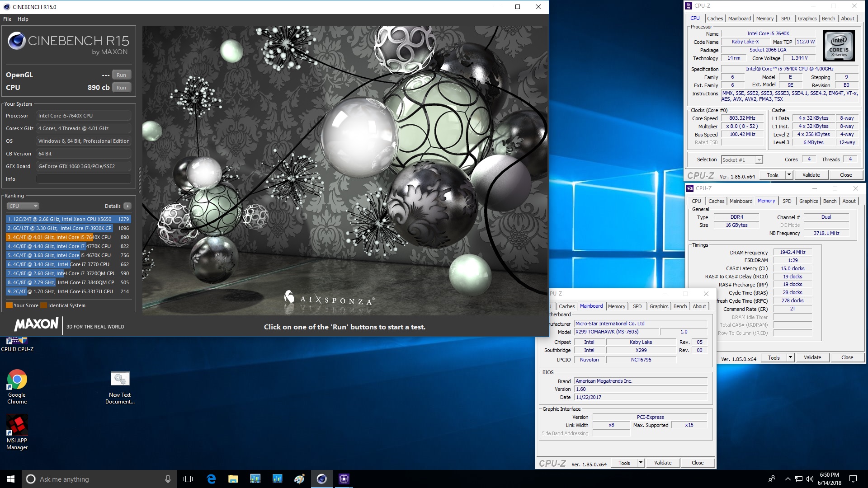Click the CPUID CPU-Z desktop shortcut
Screen dimensions: 868x488
point(17,345)
